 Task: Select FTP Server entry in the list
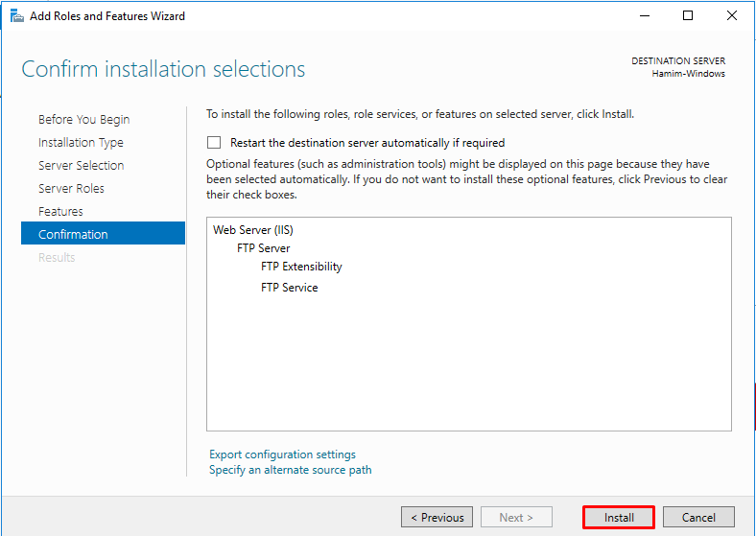click(x=263, y=248)
